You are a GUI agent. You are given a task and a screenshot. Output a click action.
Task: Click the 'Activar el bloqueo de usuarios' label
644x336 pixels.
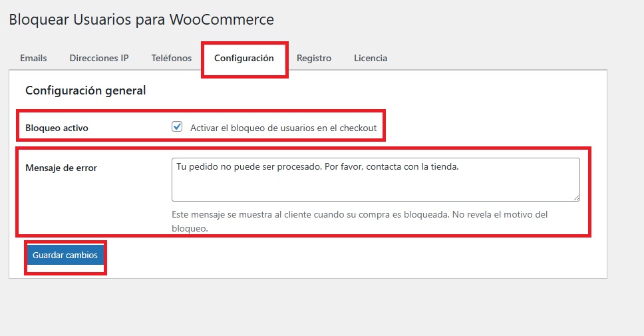(x=283, y=128)
